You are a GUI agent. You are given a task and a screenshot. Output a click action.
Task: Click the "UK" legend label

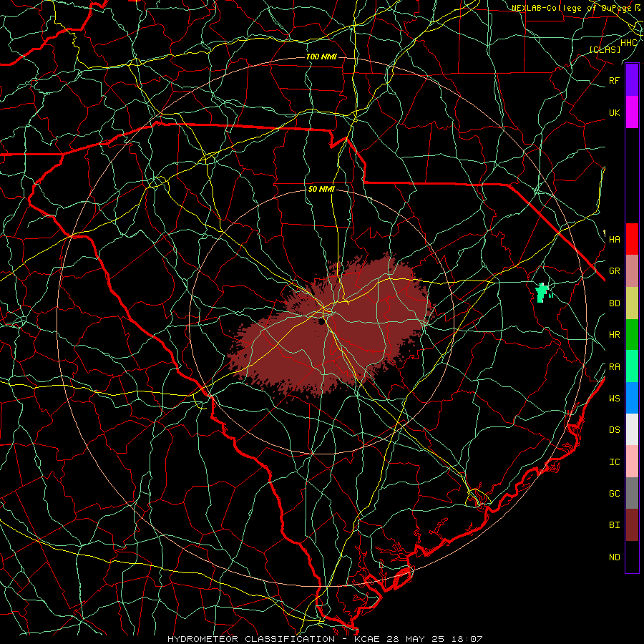click(614, 112)
